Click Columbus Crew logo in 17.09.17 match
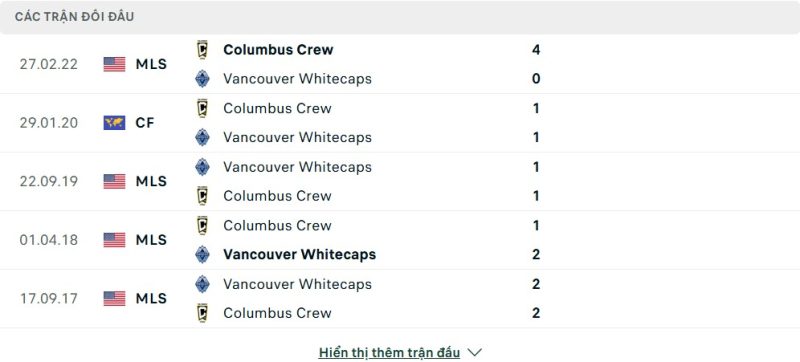This screenshot has width=800, height=362. [x=203, y=313]
